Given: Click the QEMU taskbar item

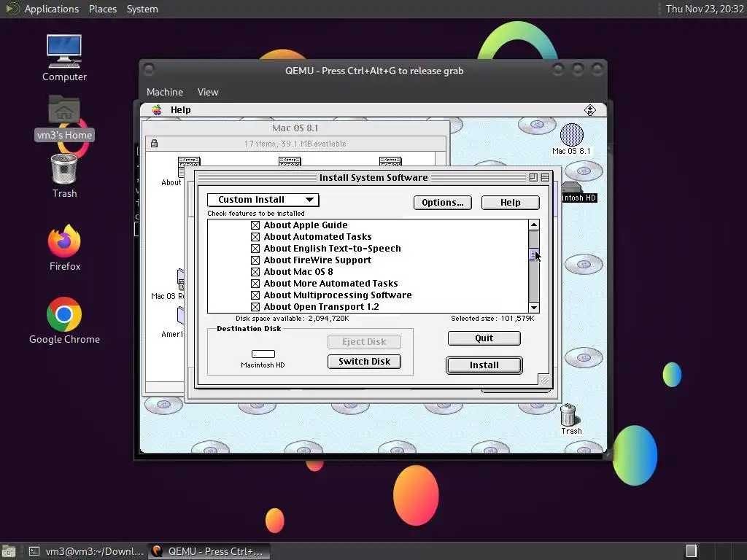Looking at the screenshot, I should tap(208, 551).
